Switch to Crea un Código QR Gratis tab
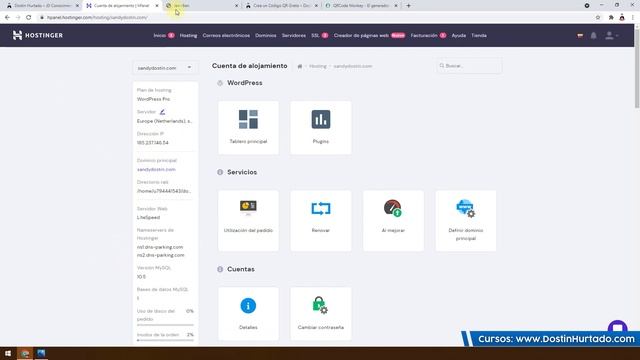Image resolution: width=640 pixels, height=360 pixels. (x=281, y=6)
